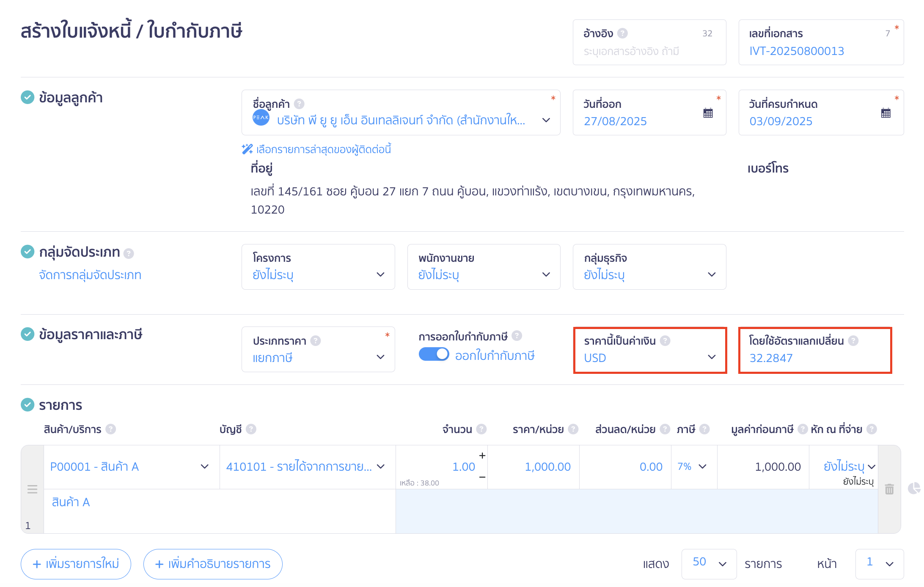Click the pre-tax value 1,000.00 cell
Image resolution: width=924 pixels, height=587 pixels.
[763, 467]
